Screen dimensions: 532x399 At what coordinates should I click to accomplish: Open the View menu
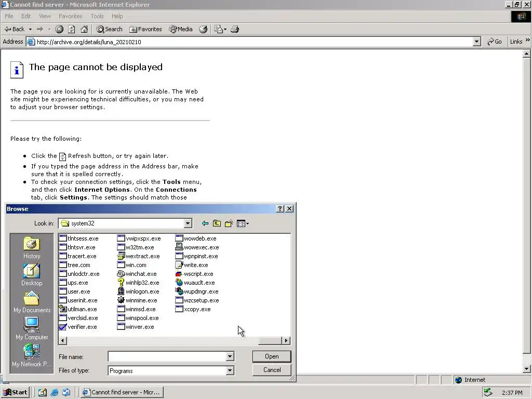(45, 16)
